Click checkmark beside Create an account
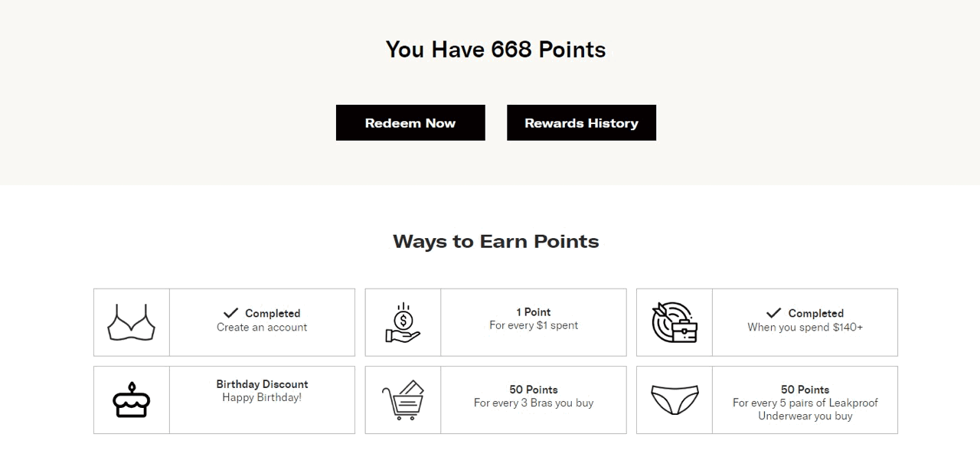Viewport: 980px width, 473px height. (230, 313)
